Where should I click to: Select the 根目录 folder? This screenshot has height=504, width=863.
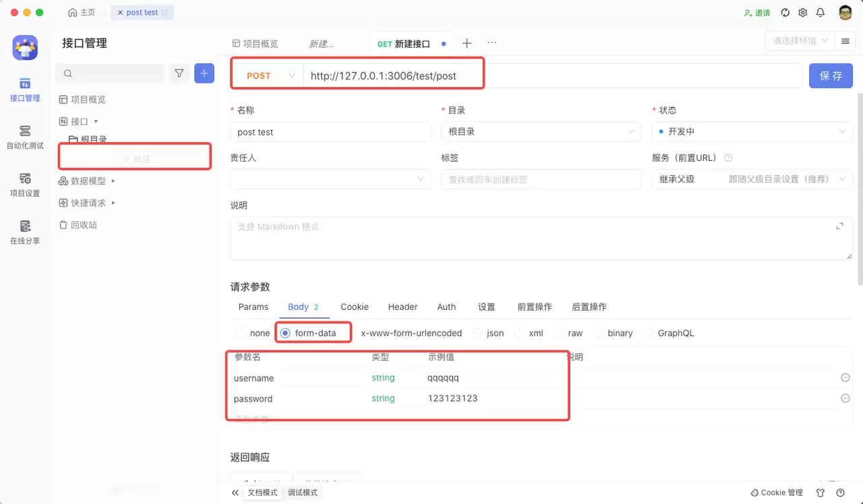(88, 139)
